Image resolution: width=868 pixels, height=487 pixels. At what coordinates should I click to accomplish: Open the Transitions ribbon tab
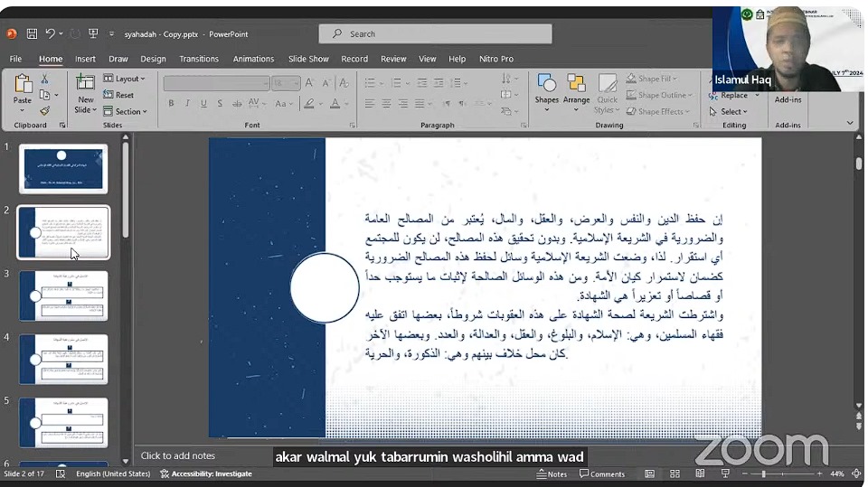point(198,59)
